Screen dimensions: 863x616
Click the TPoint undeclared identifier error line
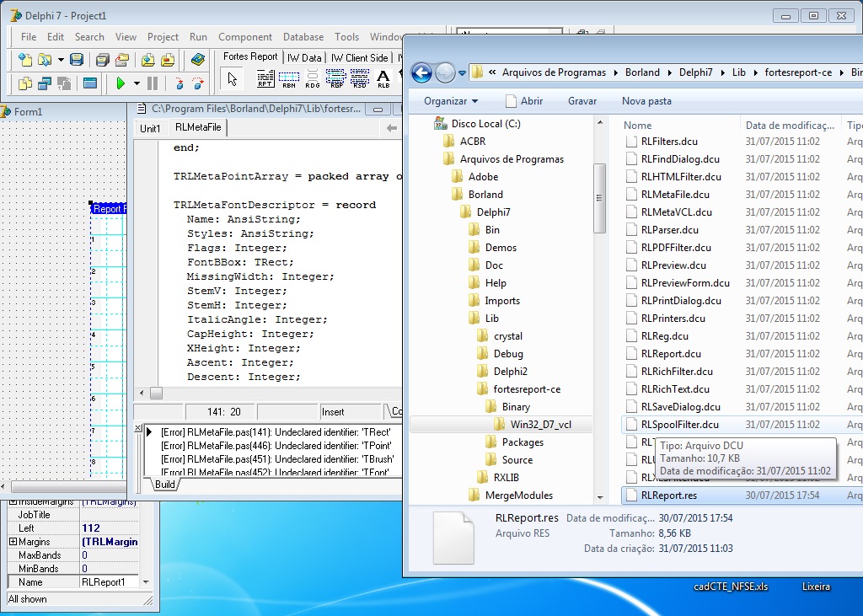276,445
